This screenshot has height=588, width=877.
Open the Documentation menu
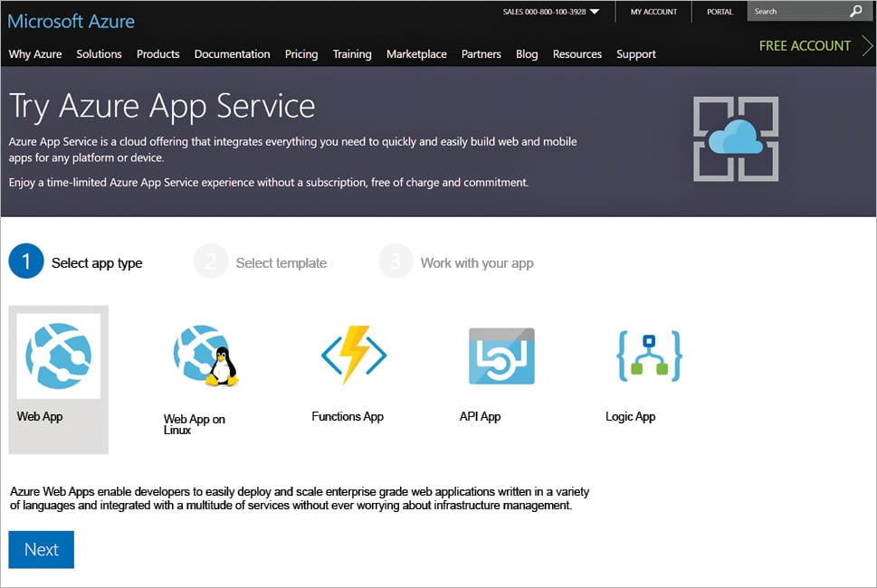click(232, 54)
